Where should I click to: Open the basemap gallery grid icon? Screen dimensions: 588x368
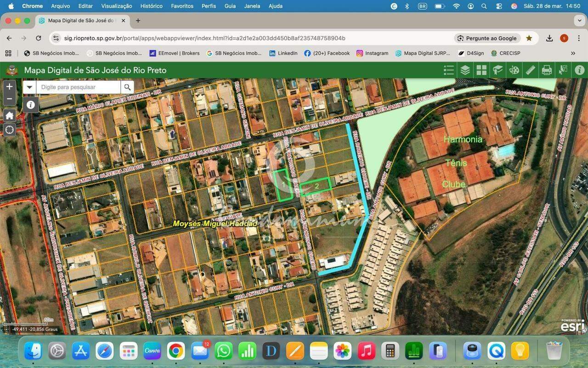point(481,70)
